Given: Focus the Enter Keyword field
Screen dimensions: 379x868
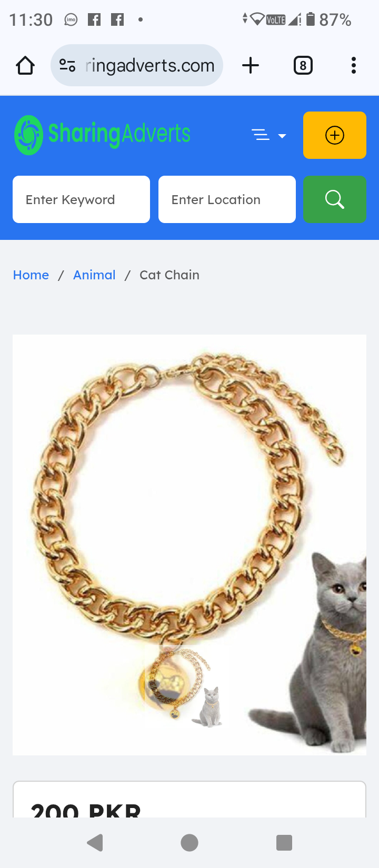Looking at the screenshot, I should point(81,199).
